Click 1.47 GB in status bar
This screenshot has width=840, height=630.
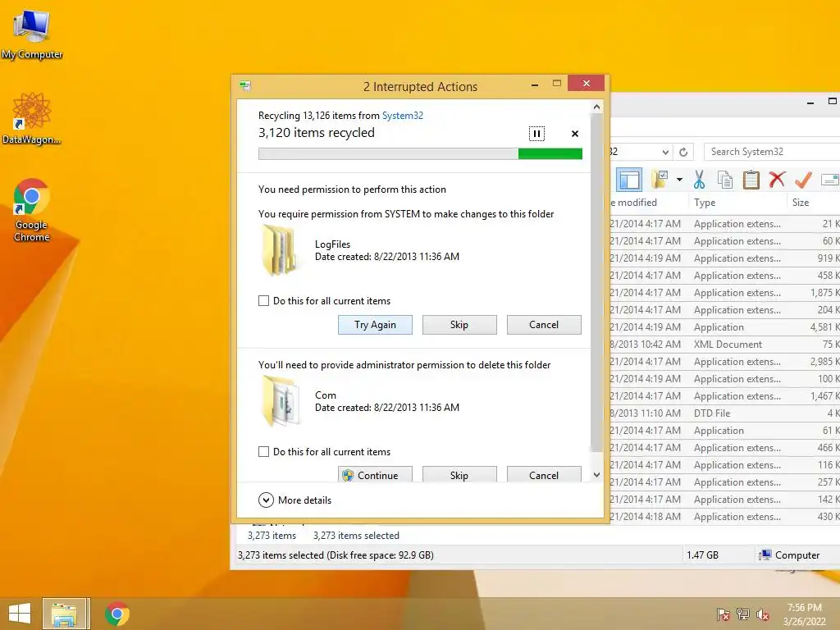click(x=702, y=555)
